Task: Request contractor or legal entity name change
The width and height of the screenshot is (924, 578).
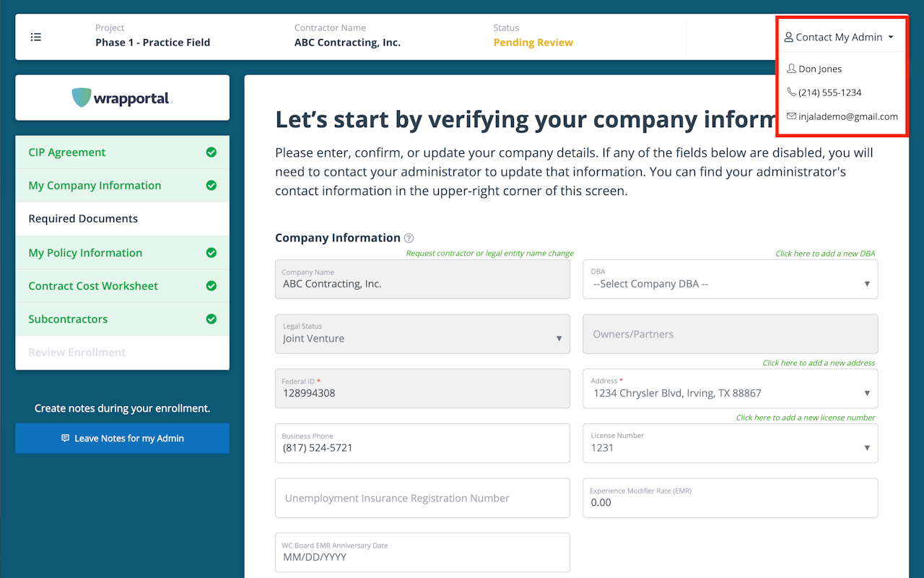Action: point(489,254)
